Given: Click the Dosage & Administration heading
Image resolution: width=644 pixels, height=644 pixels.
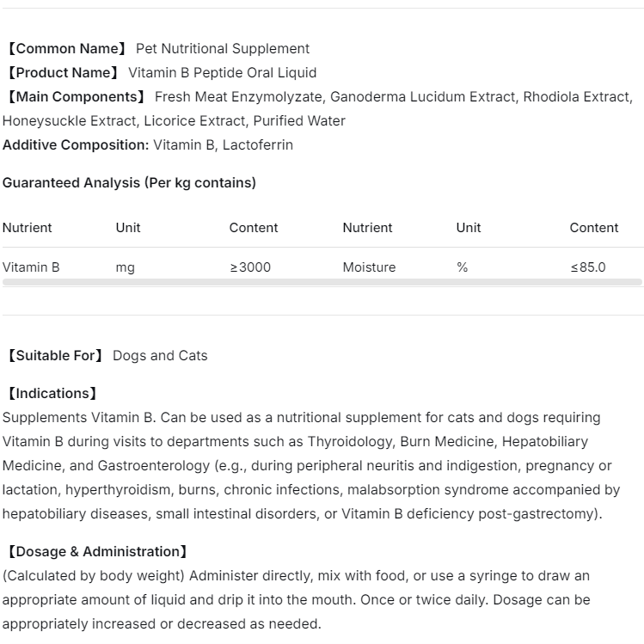Looking at the screenshot, I should 96,551.
